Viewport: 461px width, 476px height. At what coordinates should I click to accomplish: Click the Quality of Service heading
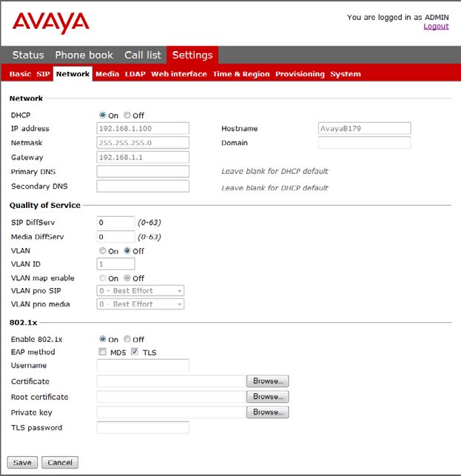pos(45,205)
